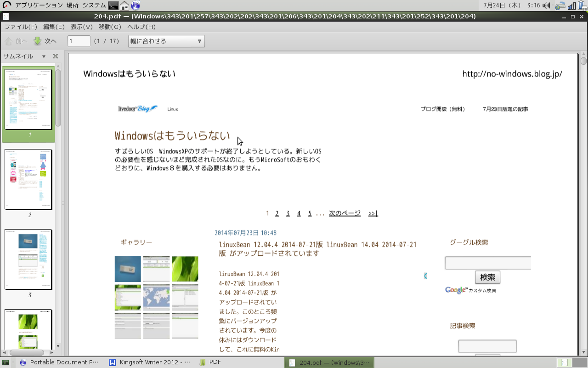
Task: Click the USB stick gallery image
Action: [x=128, y=269]
